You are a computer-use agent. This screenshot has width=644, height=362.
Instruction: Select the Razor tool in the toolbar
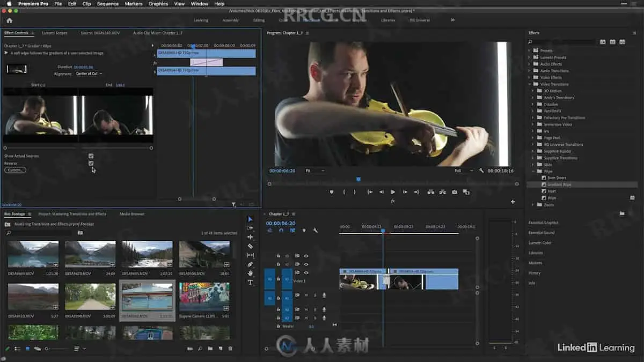(x=250, y=246)
